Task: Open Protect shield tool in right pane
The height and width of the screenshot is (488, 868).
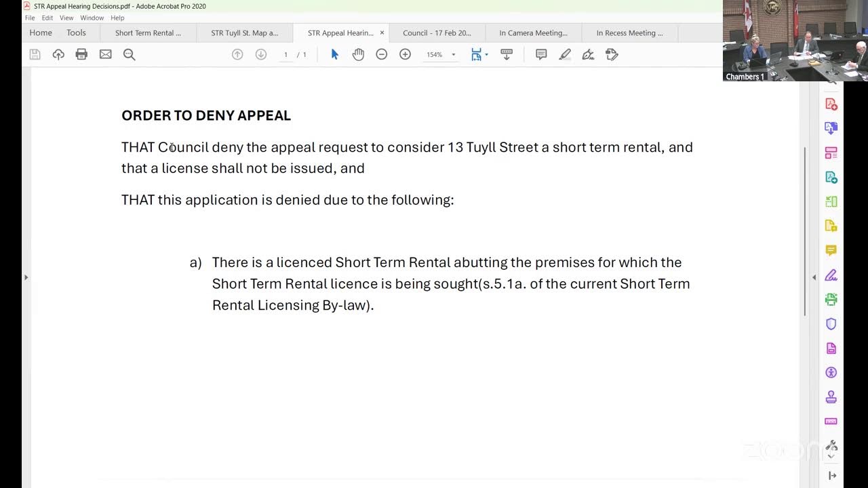Action: 831,323
